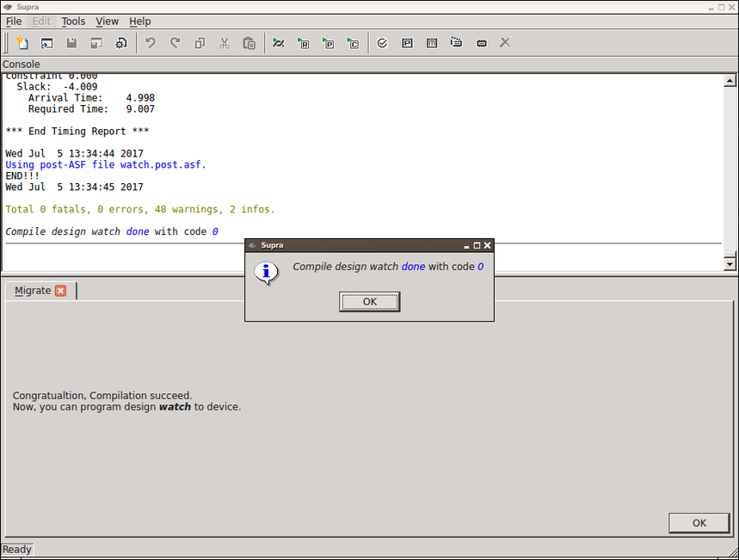Click the New project toolbar icon
The height and width of the screenshot is (560, 739).
22,43
